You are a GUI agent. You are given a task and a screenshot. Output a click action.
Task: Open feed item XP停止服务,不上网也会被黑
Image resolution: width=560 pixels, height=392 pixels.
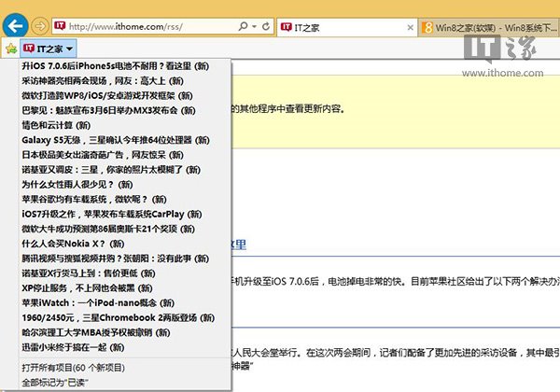125,288
